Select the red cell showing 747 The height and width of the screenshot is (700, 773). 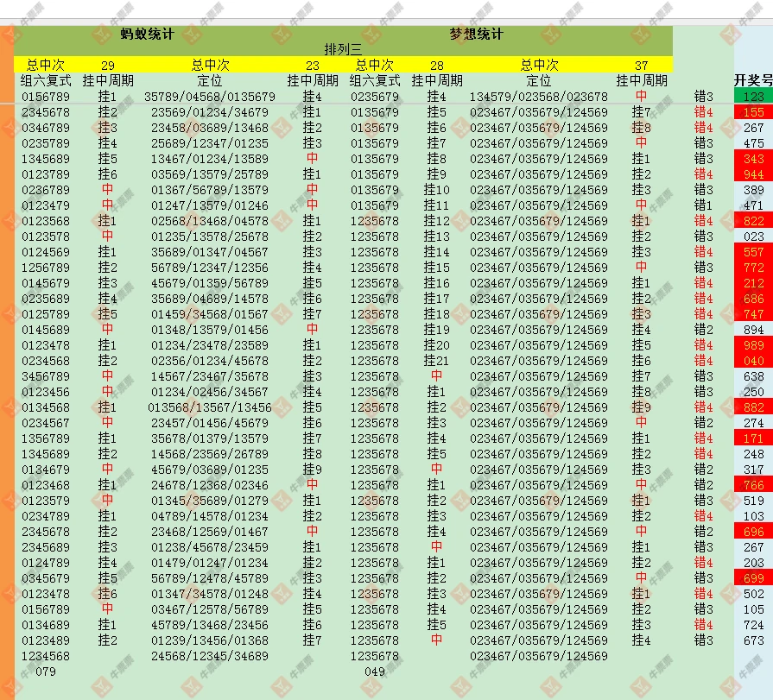753,314
